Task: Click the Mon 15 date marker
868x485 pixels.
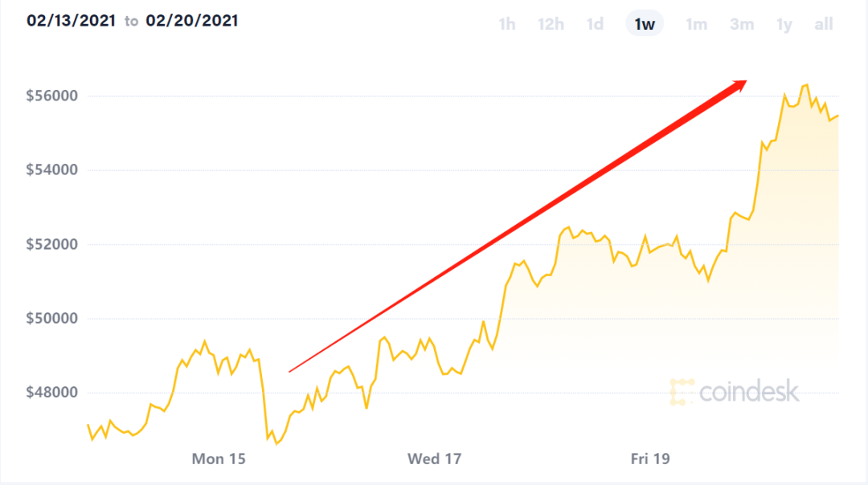Action: coord(219,459)
